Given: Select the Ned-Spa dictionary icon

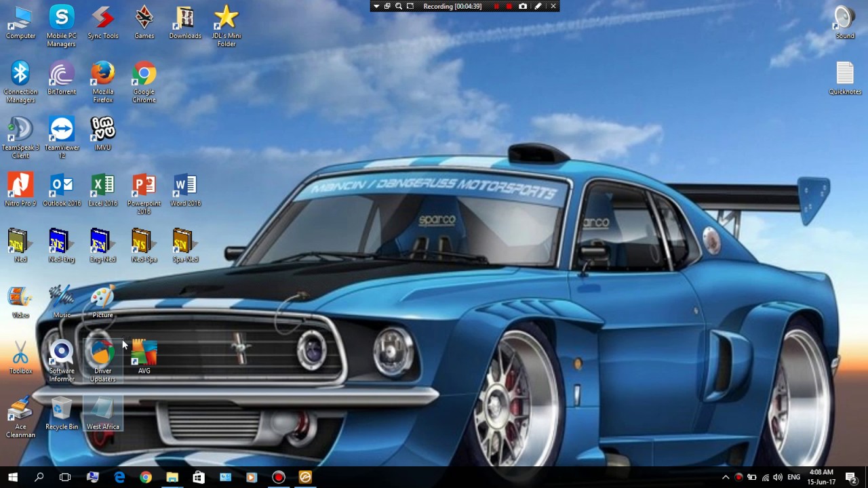Looking at the screenshot, I should tap(144, 245).
